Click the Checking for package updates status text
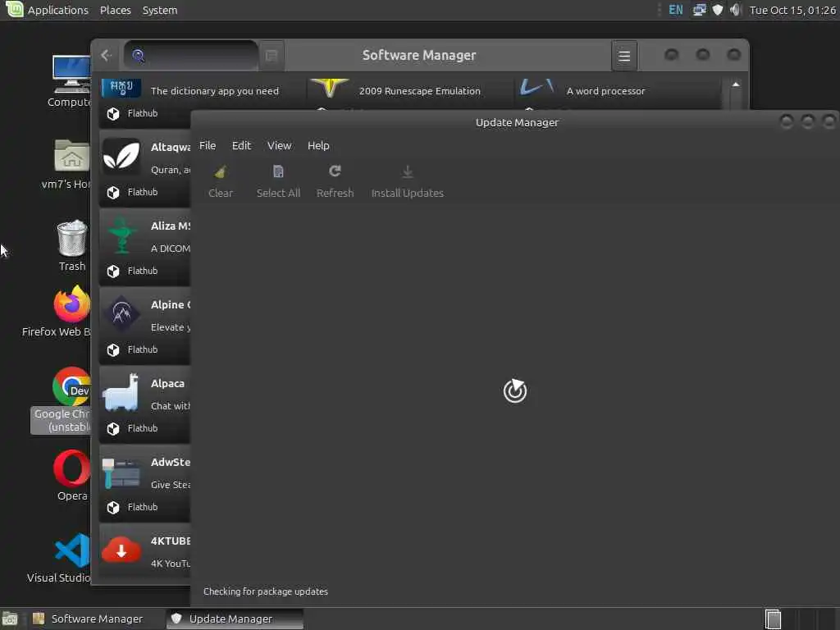The width and height of the screenshot is (840, 630). point(265,591)
